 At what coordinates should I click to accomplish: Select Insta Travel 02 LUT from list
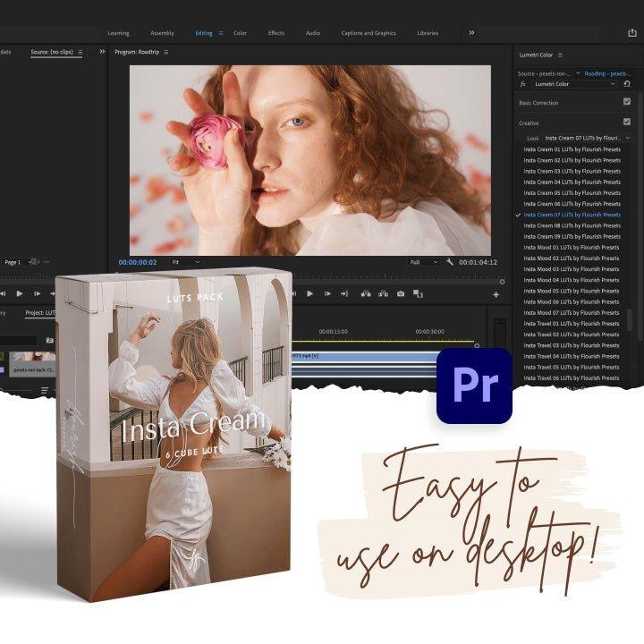click(572, 335)
